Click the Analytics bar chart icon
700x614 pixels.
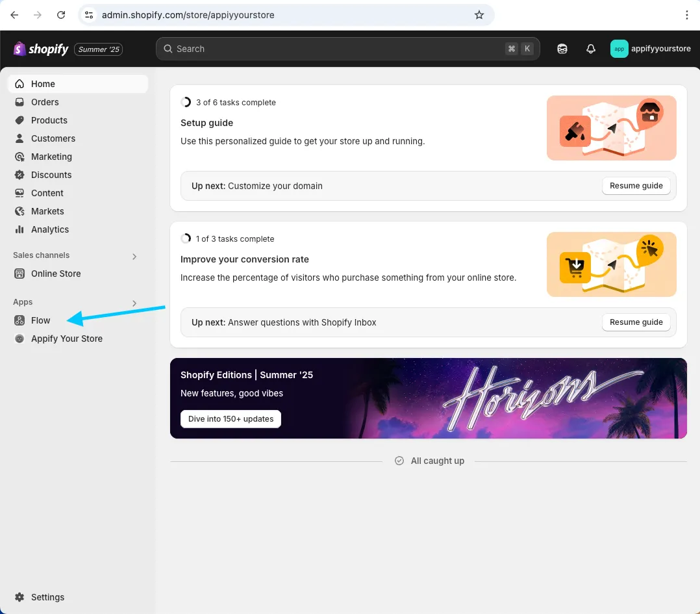(19, 229)
